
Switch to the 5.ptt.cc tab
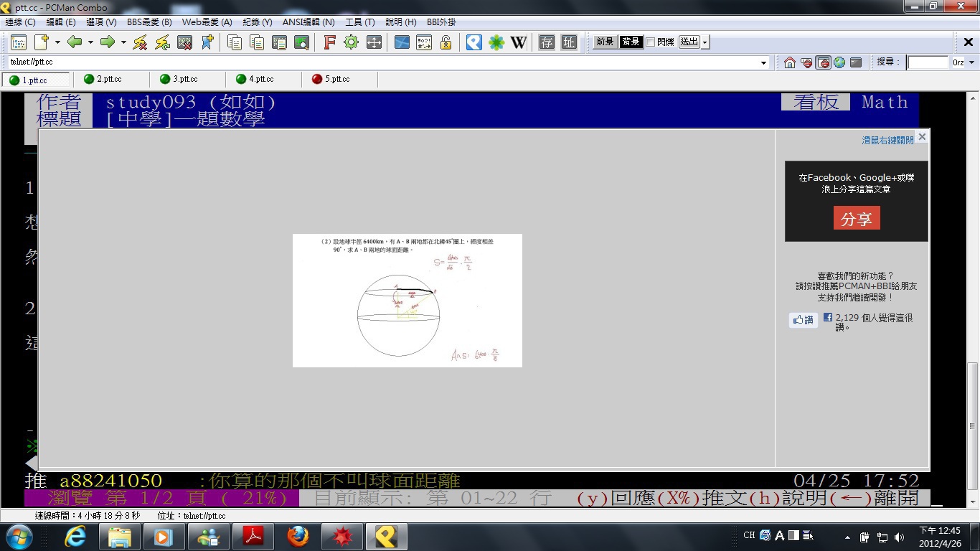337,79
